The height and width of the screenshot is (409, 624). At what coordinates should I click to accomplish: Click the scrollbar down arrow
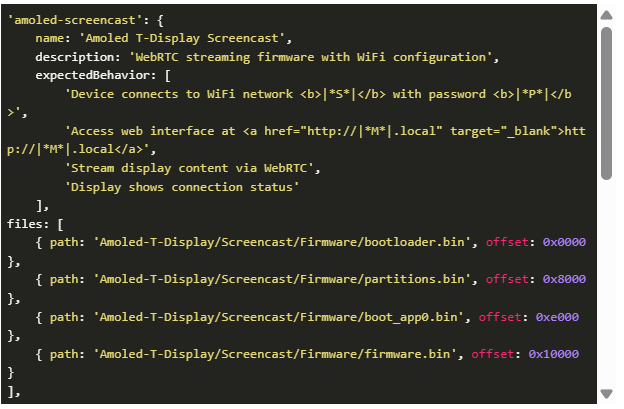point(606,394)
